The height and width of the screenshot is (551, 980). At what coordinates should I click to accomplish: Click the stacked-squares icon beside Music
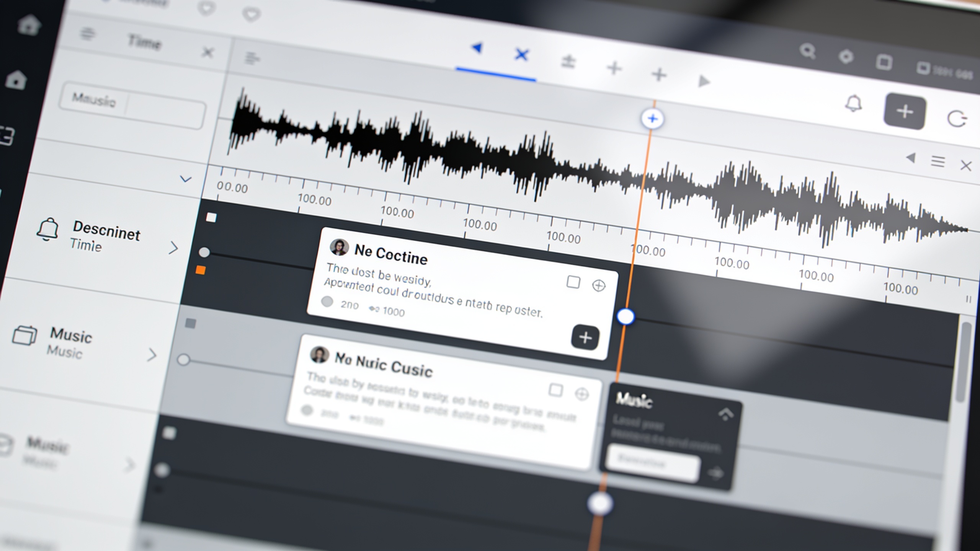(x=25, y=335)
